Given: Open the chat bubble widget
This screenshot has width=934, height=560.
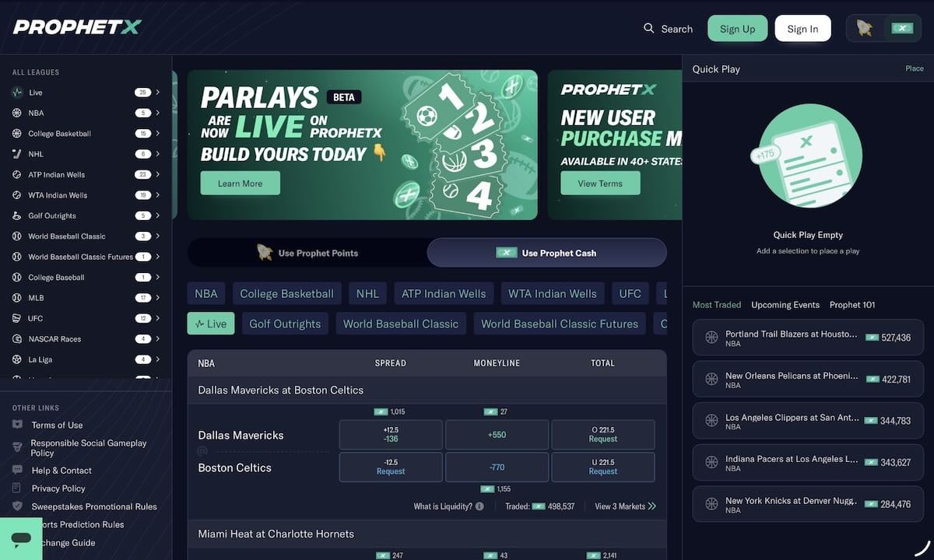Looking at the screenshot, I should coord(21,538).
